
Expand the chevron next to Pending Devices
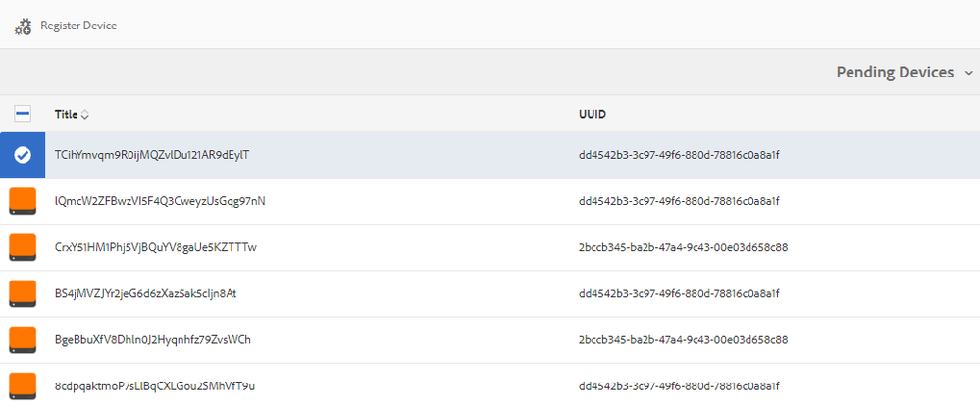click(x=969, y=73)
